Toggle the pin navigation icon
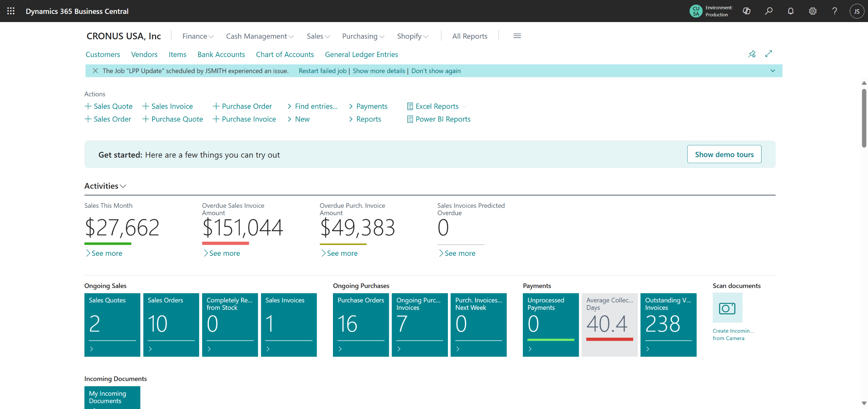 click(752, 54)
